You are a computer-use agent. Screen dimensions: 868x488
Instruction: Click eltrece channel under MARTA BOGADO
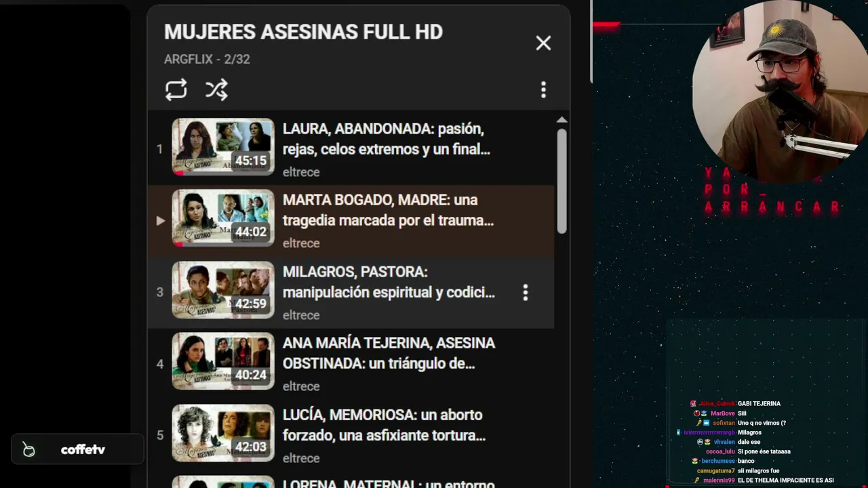[x=301, y=243]
